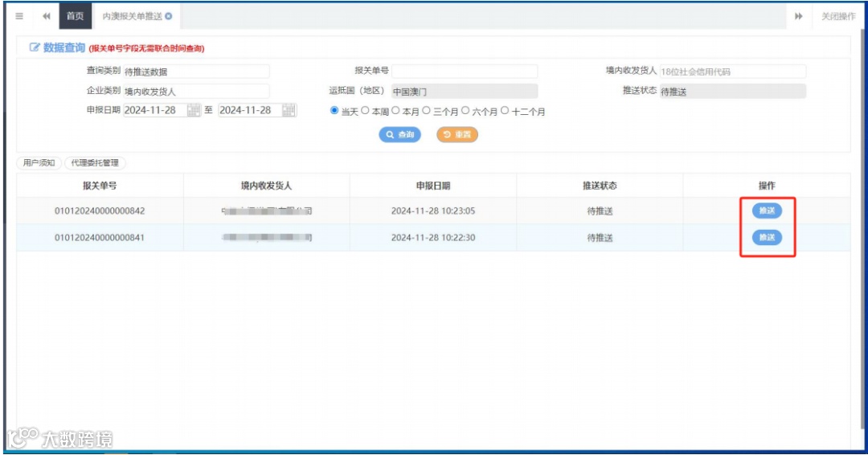Image resolution: width=868 pixels, height=455 pixels.
Task: Push declaration 010120240000000842 with 推送 button
Action: [x=767, y=211]
